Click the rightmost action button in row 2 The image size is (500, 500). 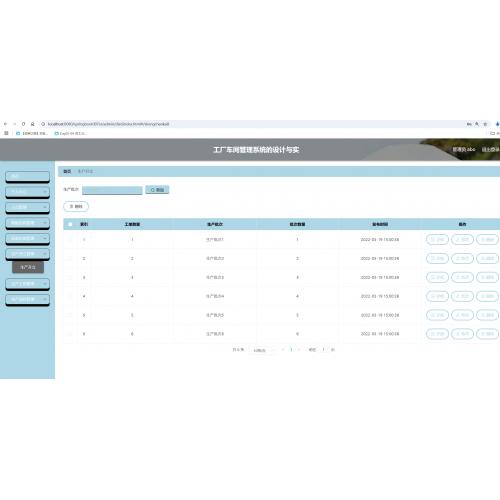coord(487,258)
